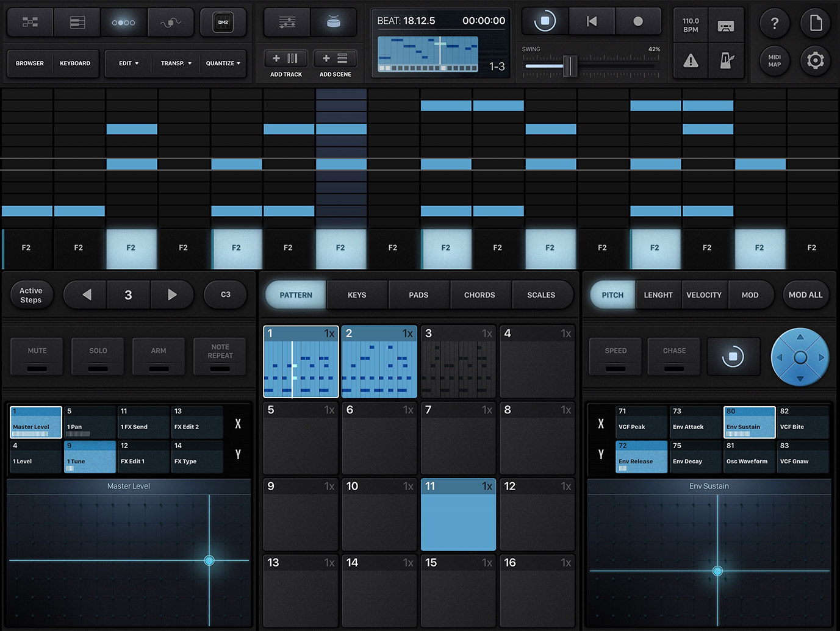Click the MOD ALL button

pos(805,295)
